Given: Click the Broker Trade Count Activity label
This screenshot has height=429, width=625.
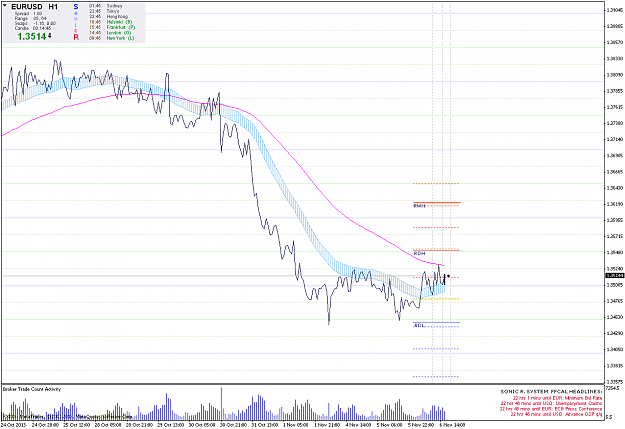Looking at the screenshot, I should coord(32,389).
